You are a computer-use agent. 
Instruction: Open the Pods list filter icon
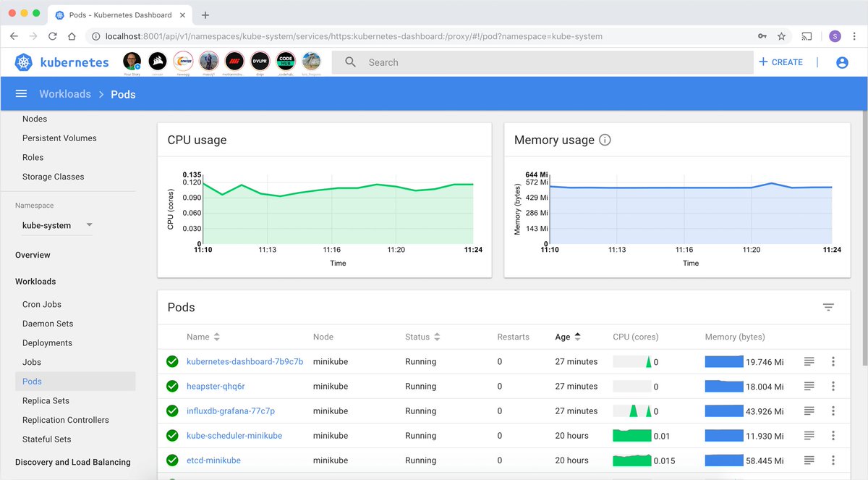828,307
